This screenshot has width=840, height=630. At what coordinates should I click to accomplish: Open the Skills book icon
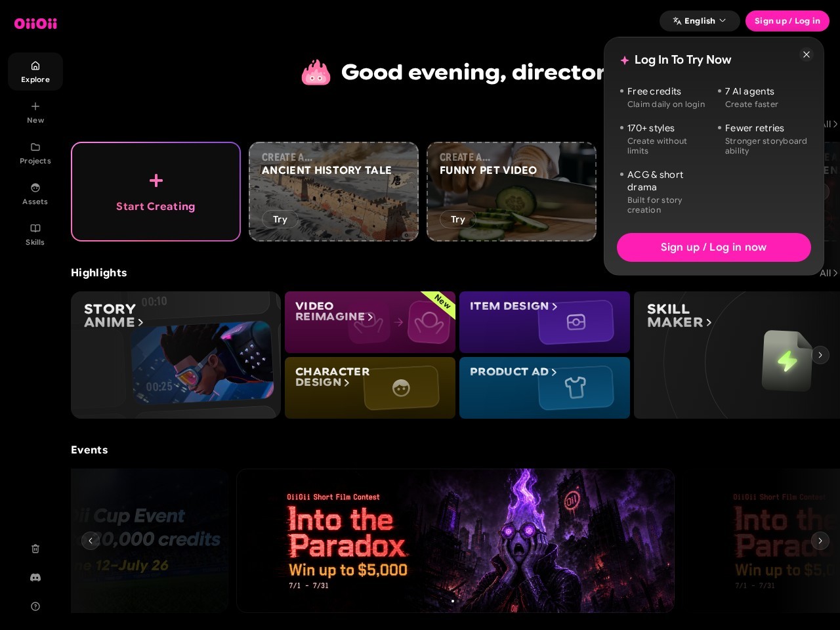click(x=35, y=228)
